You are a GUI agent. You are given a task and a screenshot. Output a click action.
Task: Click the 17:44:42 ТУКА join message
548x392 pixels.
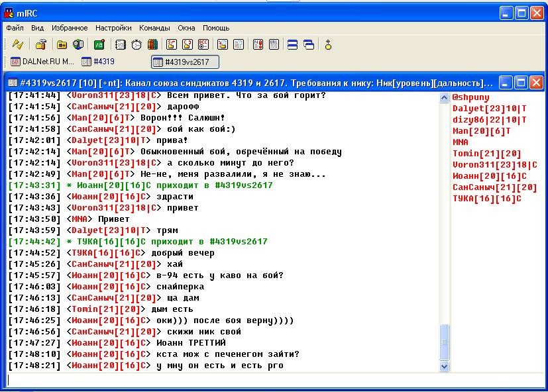pos(138,242)
